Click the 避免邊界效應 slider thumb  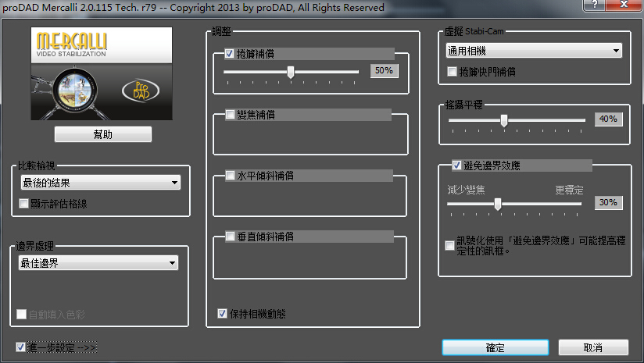(x=498, y=204)
